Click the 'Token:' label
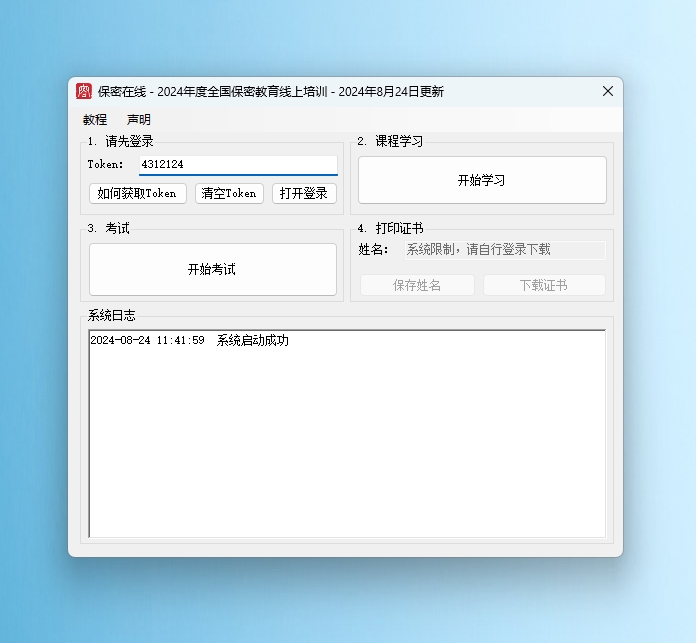The width and height of the screenshot is (696, 643). [105, 165]
